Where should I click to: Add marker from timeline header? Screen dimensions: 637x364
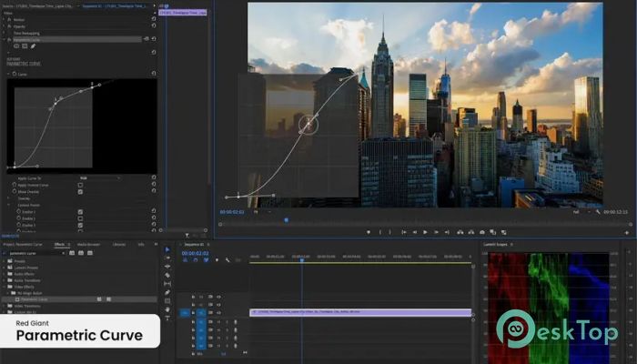[x=217, y=260]
